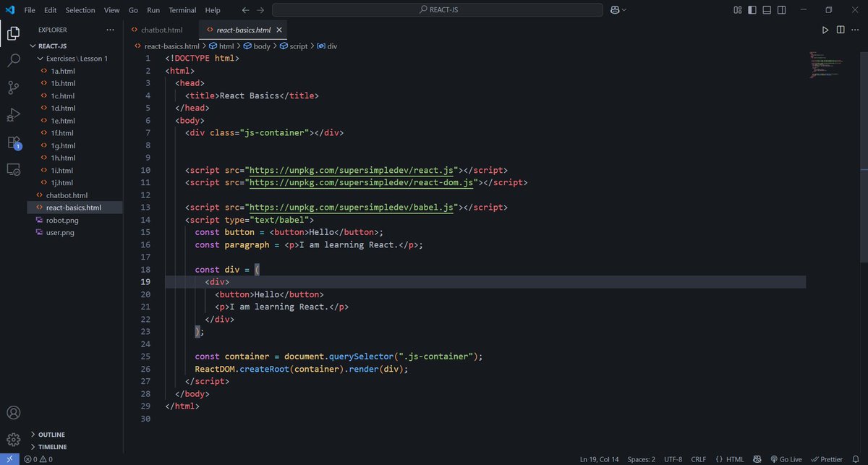Screen dimensions: 868x465
Task: Change language mode via HTML
Action: tap(730, 459)
